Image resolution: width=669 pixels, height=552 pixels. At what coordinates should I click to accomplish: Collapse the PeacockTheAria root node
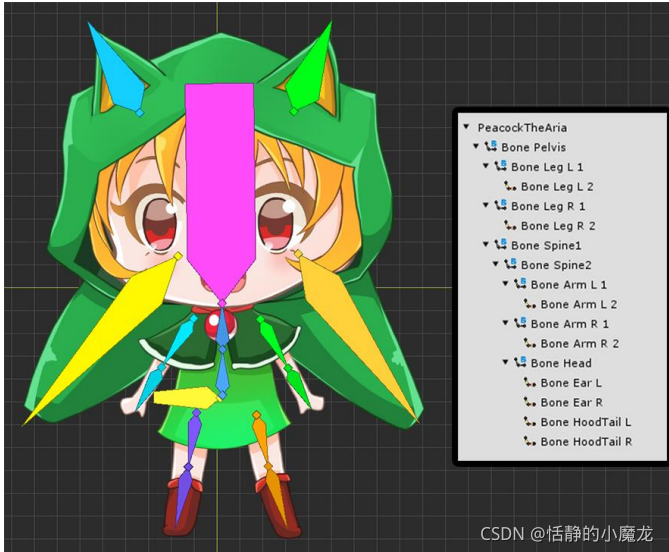tap(466, 127)
